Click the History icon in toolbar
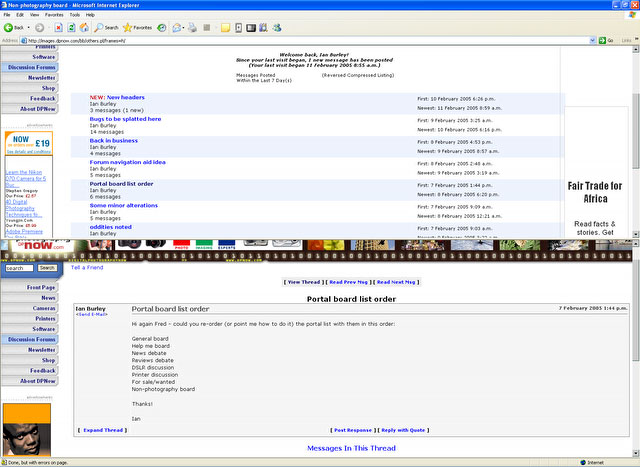Viewport: 640px width, 467px height. click(x=162, y=28)
